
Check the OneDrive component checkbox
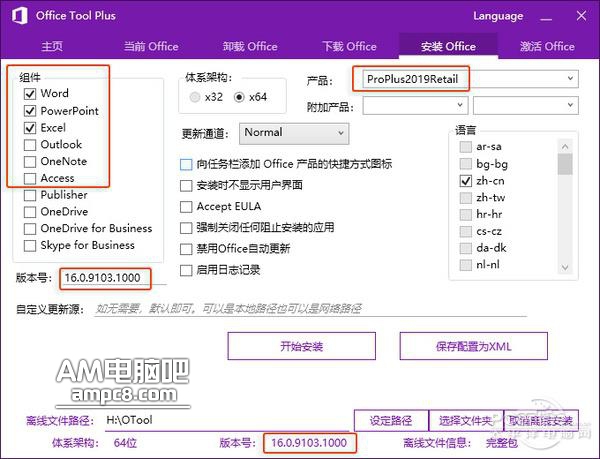click(x=30, y=212)
